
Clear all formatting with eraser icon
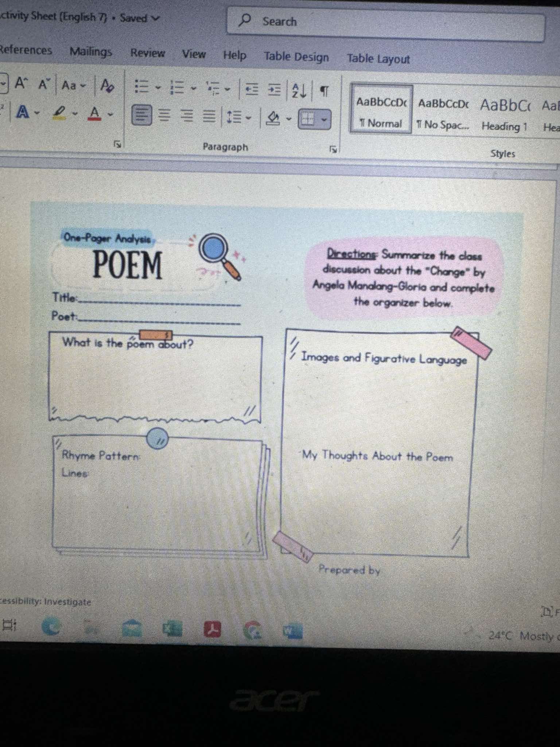point(107,86)
